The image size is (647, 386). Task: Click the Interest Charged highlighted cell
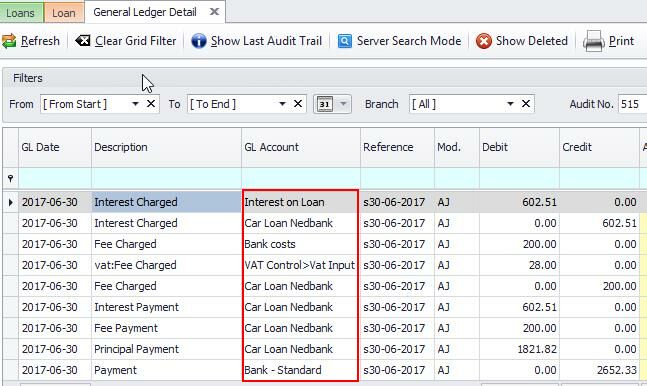(x=166, y=202)
